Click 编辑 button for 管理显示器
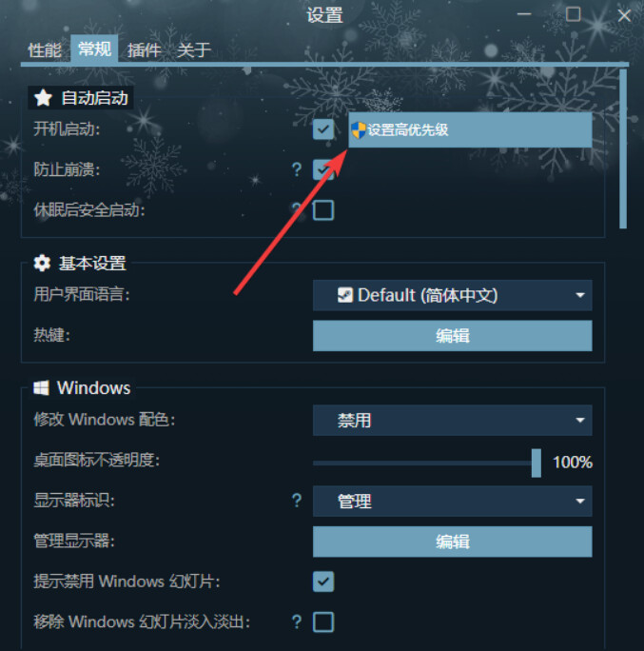The image size is (644, 651). coord(452,542)
